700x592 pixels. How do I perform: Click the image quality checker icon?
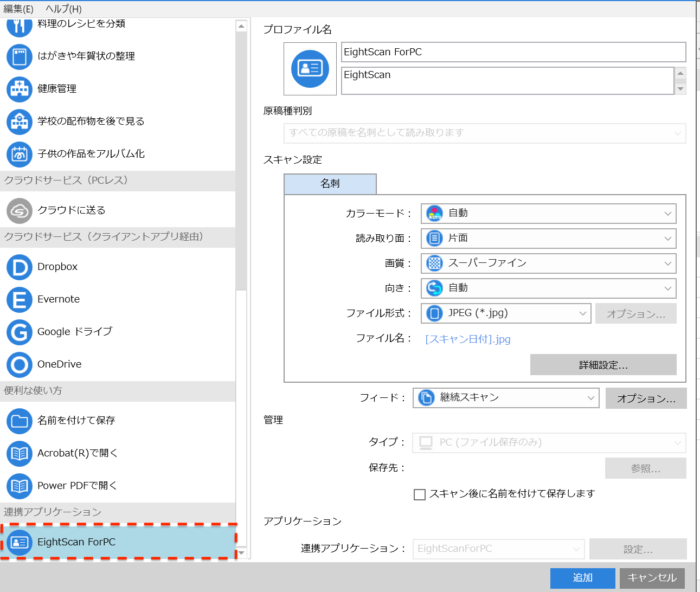[434, 263]
